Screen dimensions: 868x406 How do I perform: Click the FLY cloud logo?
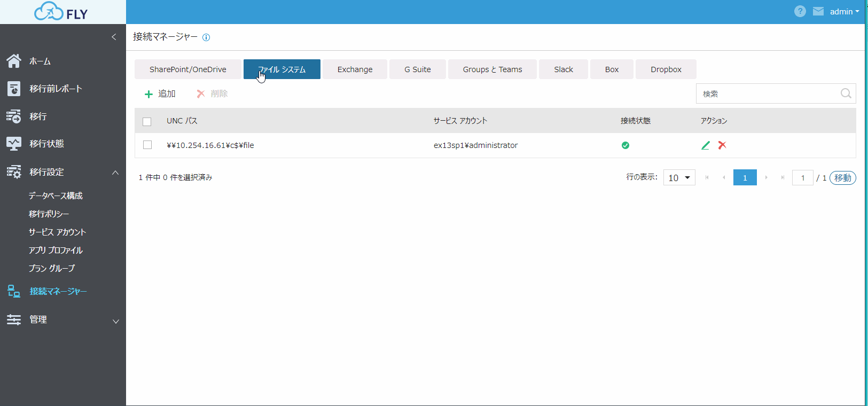pyautogui.click(x=61, y=12)
